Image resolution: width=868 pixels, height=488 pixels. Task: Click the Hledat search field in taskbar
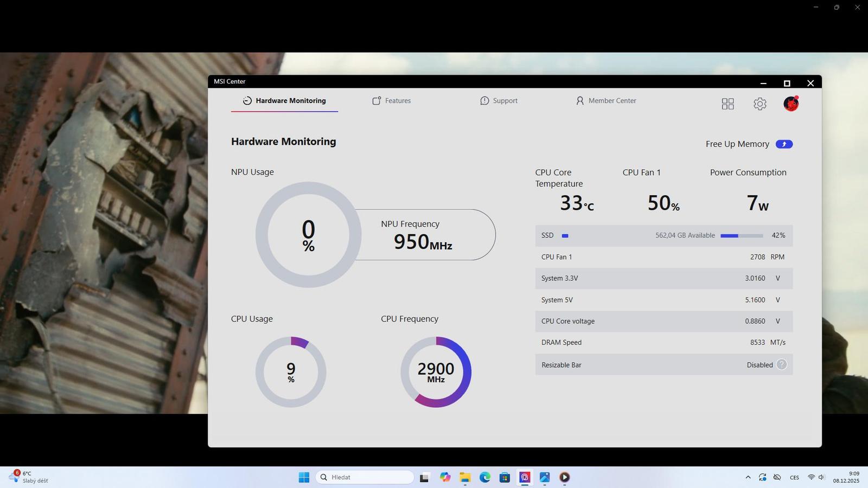[363, 477]
